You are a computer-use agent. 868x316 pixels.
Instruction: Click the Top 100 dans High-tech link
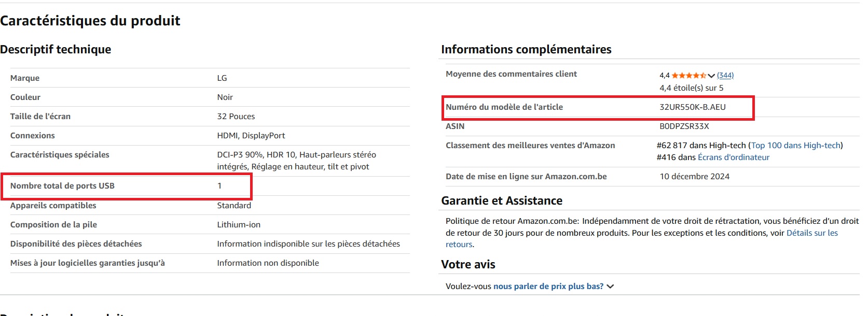(796, 145)
